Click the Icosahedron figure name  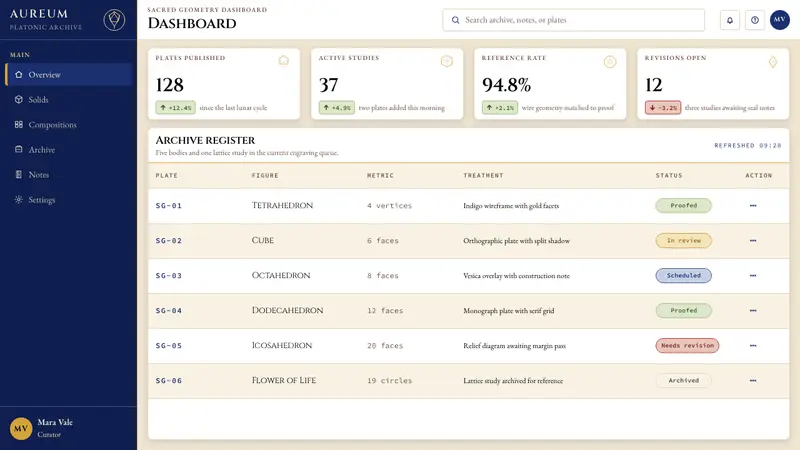[x=282, y=345]
